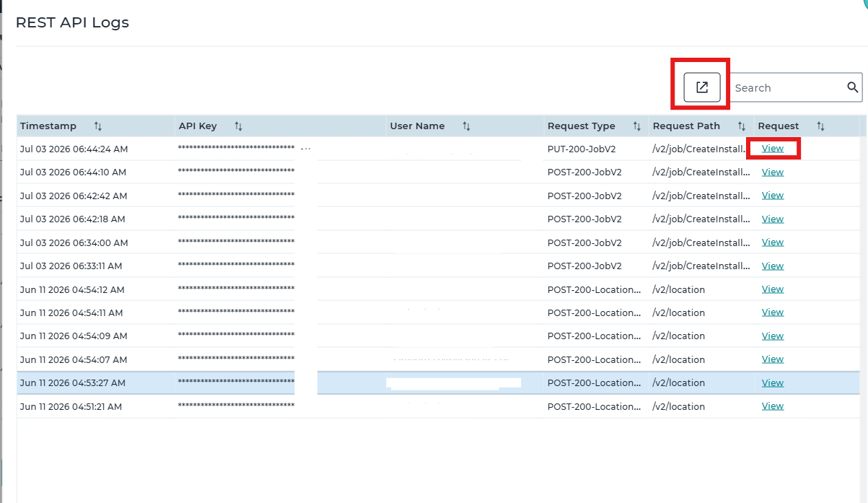Open View link for 04:51:21 AM row

click(773, 406)
